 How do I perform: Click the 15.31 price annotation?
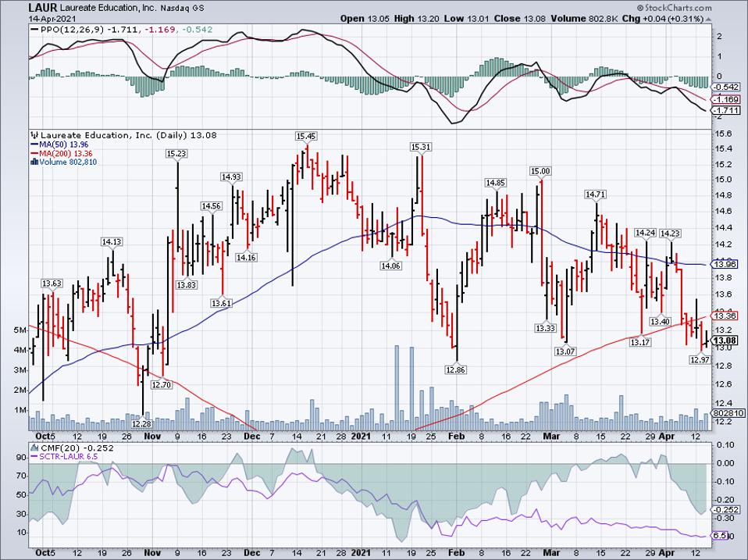pyautogui.click(x=421, y=148)
